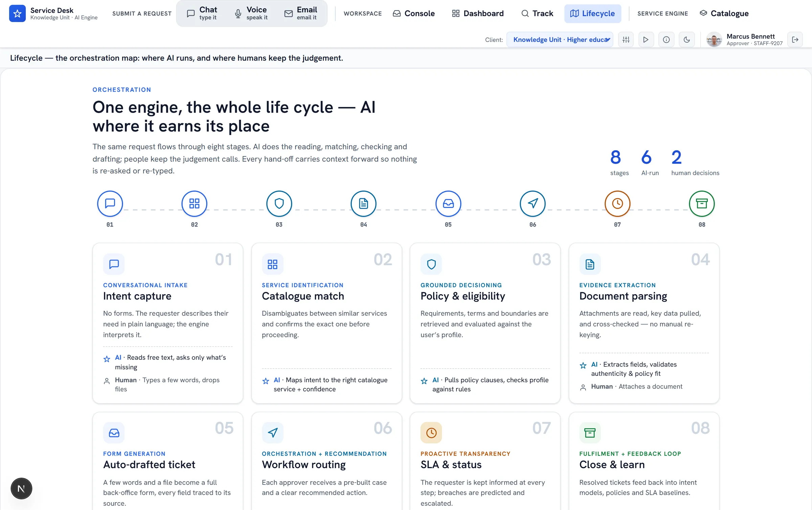Click the 'Document parsing' card title
Screen dimensions: 812x510
(623, 296)
